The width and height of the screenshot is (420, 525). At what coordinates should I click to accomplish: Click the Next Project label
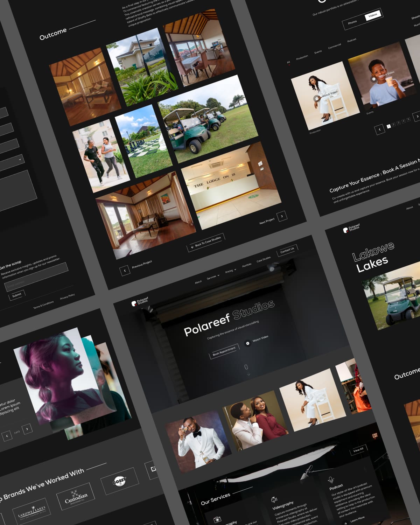267,222
